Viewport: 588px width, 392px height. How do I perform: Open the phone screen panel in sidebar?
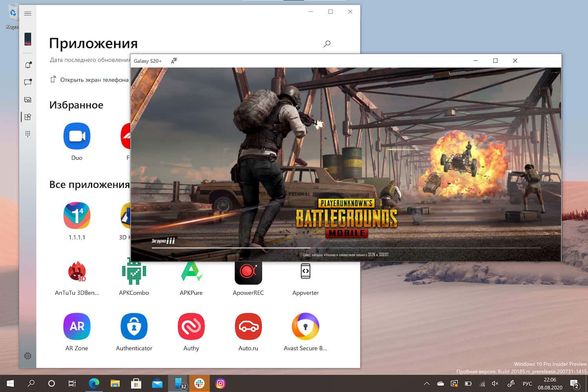27,39
